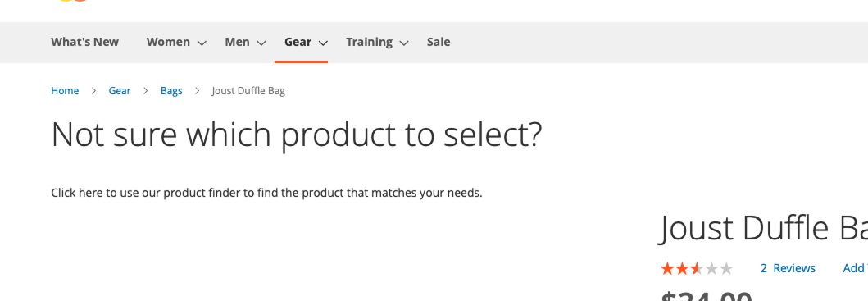Click the star rating summary
Viewport: 868px width, 301px height.
tap(697, 269)
